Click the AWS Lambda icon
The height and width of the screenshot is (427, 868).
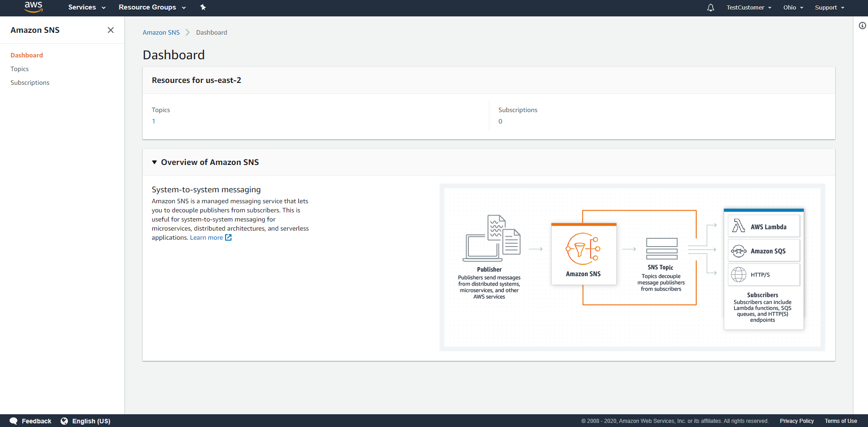pyautogui.click(x=739, y=226)
